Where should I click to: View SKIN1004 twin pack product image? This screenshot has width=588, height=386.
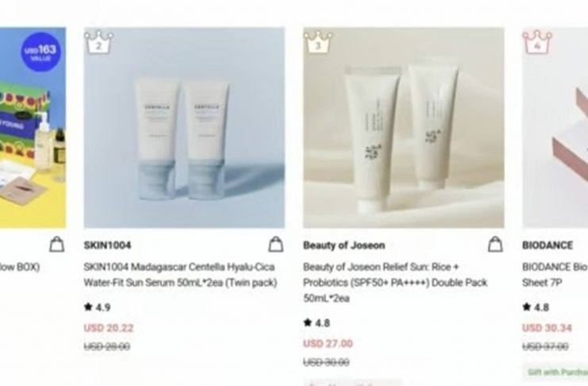[184, 128]
